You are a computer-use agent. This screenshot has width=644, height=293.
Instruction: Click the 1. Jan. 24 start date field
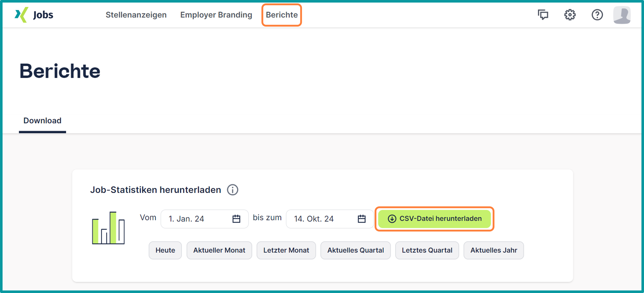pos(195,219)
